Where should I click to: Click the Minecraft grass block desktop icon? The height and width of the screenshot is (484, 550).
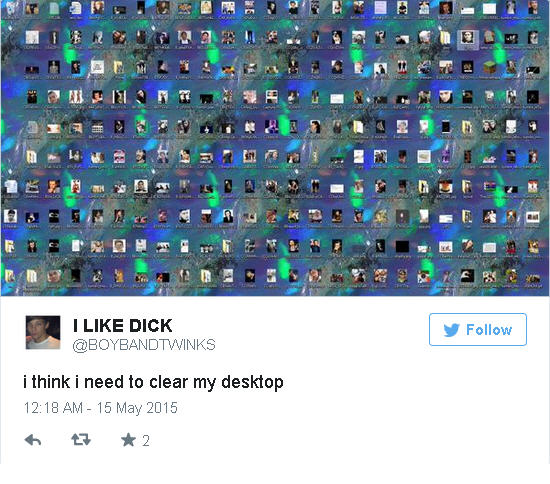[489, 67]
